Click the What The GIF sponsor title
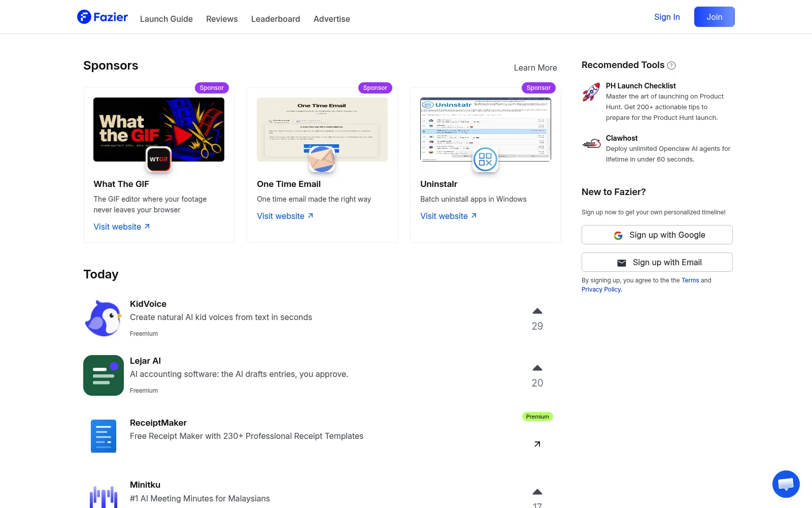The image size is (812, 508). [x=121, y=184]
